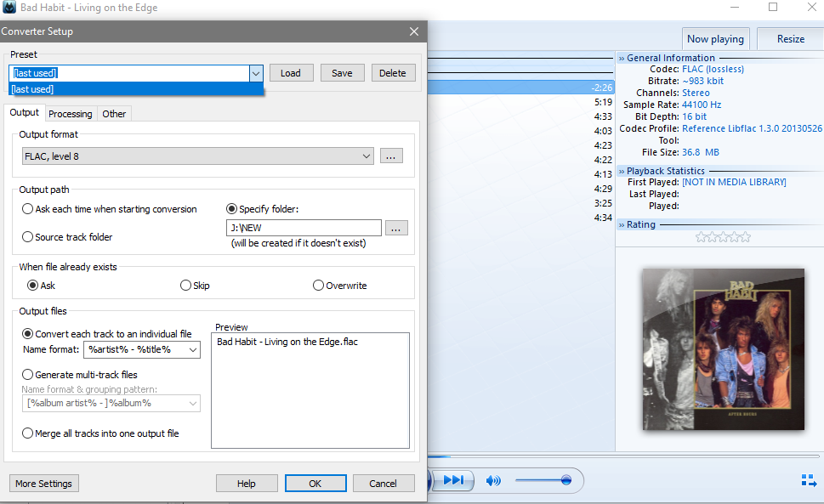Adjust the volume slider knob
This screenshot has height=504, width=824.
(565, 481)
